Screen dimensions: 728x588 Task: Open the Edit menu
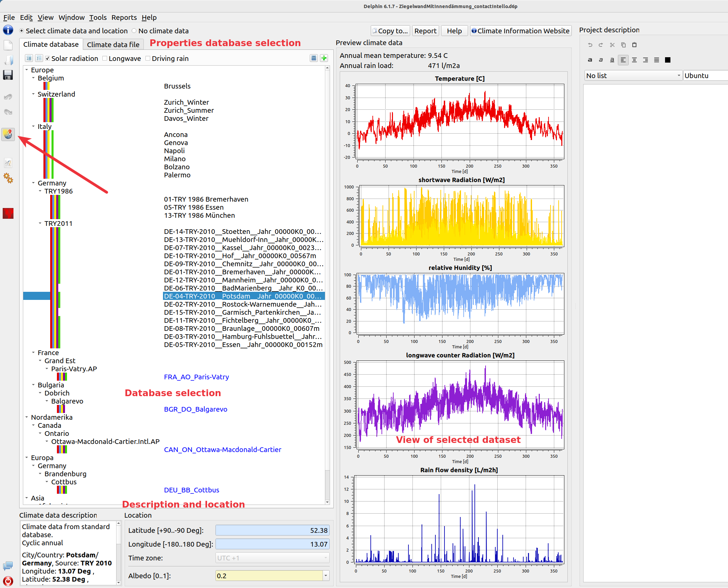click(26, 17)
